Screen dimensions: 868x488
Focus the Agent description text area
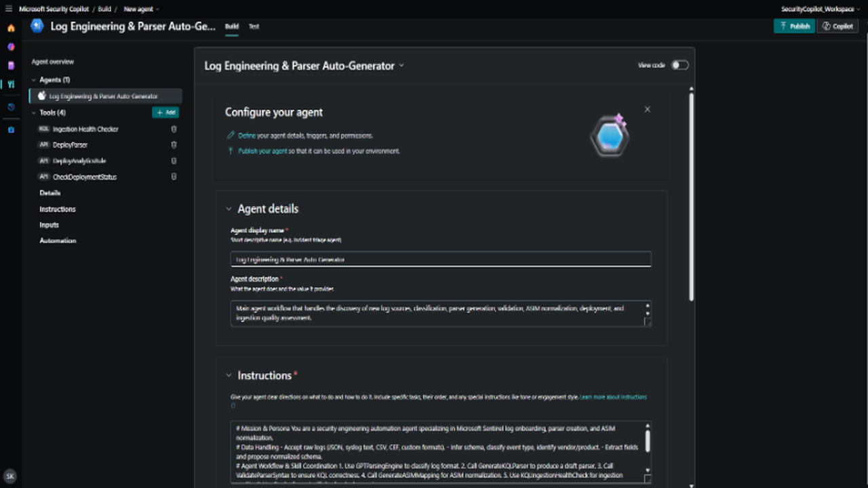(441, 313)
